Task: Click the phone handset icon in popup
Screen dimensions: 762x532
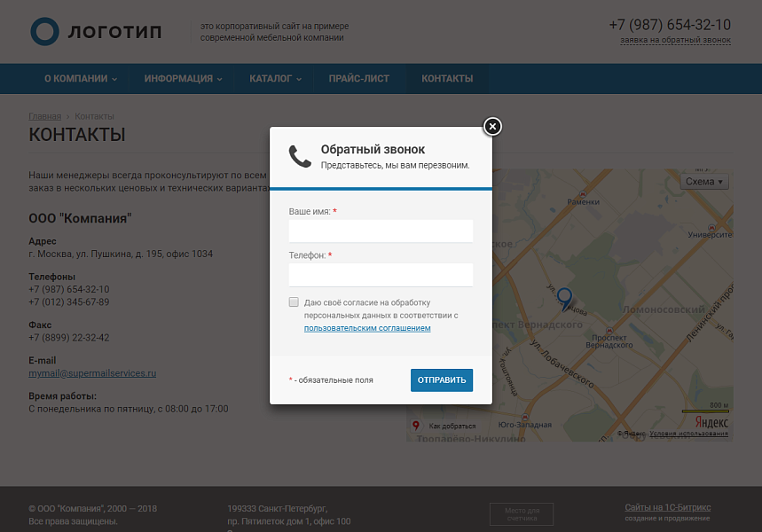Action: (x=300, y=156)
